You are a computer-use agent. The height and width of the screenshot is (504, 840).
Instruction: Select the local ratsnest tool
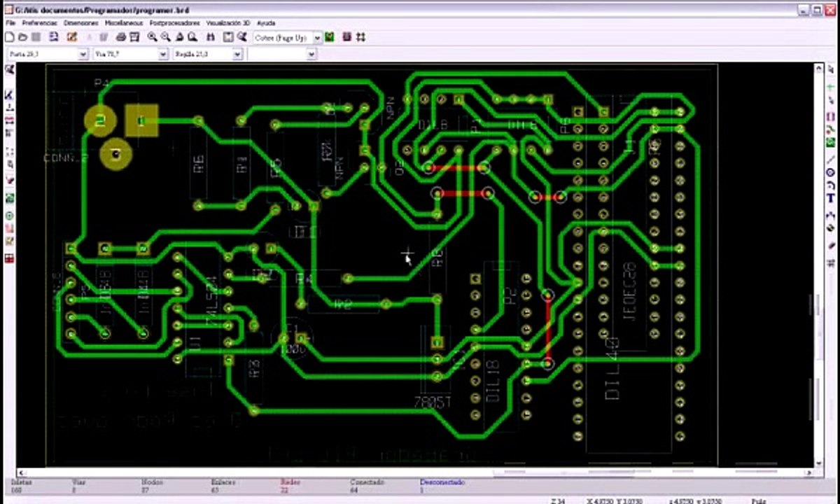click(x=831, y=99)
